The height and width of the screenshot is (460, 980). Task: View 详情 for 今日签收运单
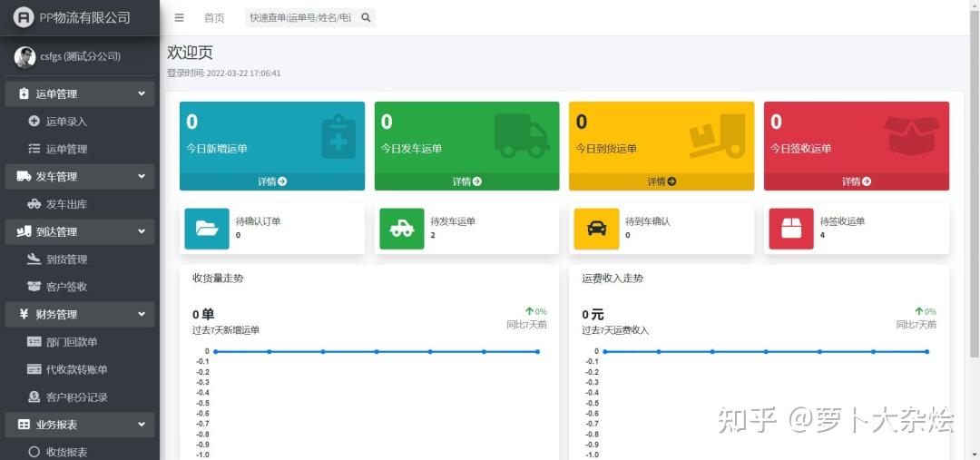point(857,181)
